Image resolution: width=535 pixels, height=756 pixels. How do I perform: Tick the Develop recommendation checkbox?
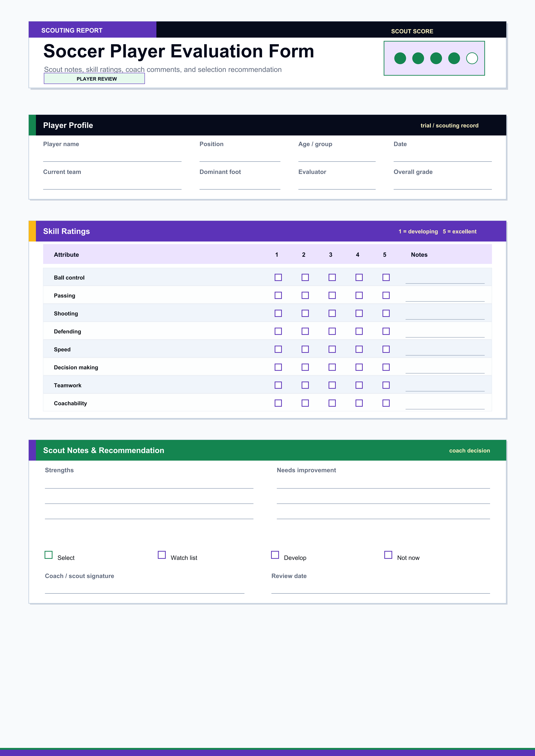coord(275,555)
